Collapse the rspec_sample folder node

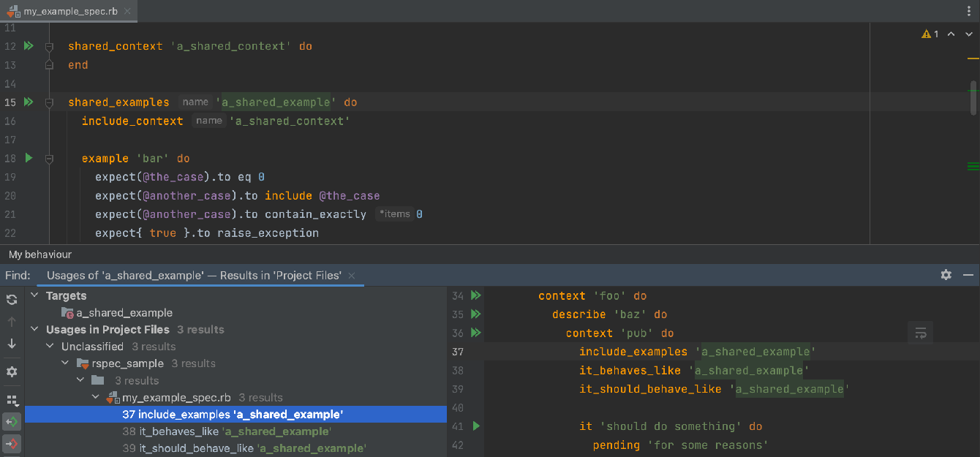(67, 363)
